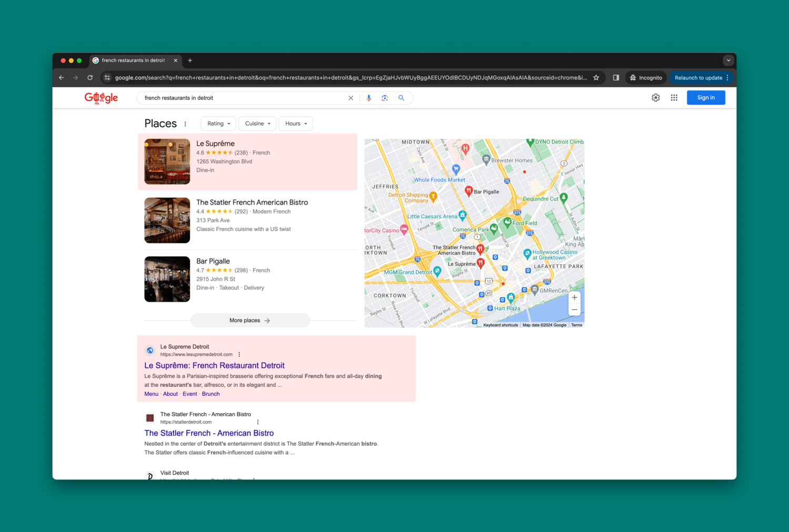Select the Bar Pigalle listing title

point(213,261)
